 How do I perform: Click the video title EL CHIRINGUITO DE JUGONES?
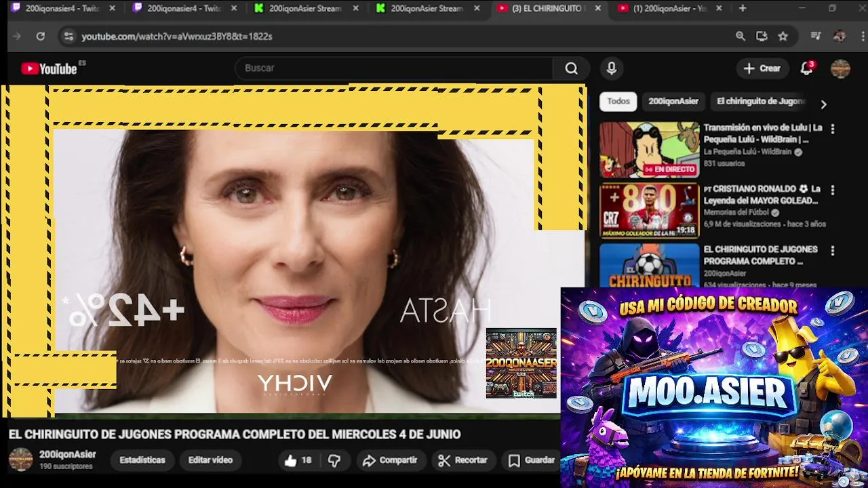[x=235, y=434]
